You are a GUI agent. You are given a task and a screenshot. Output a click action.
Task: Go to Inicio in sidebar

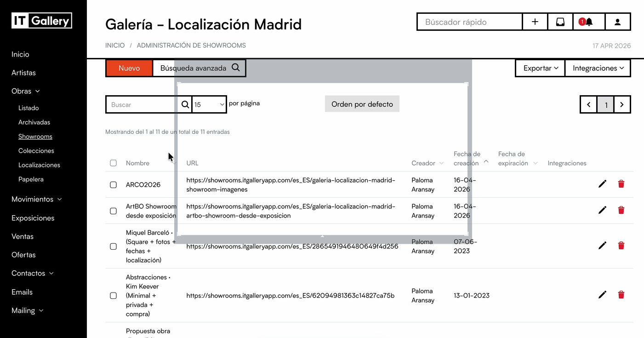pos(20,54)
